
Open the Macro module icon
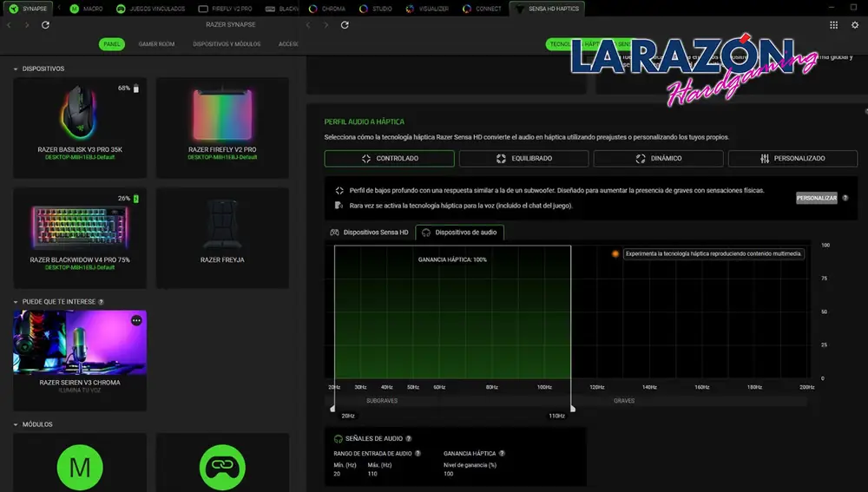pos(80,467)
